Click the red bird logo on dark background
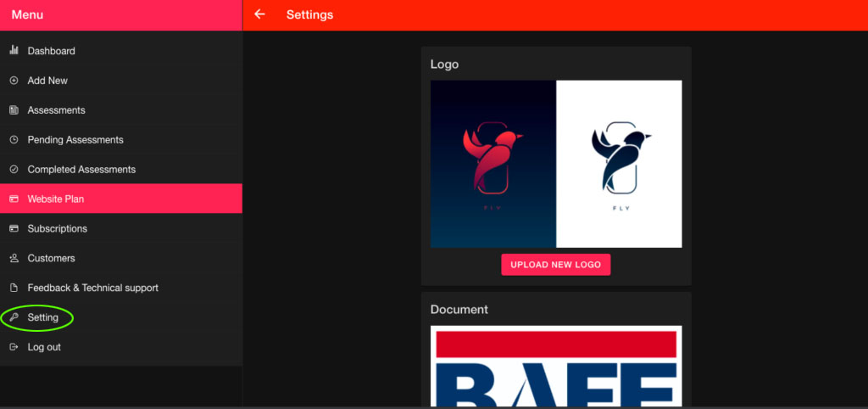868x409 pixels. [493, 164]
